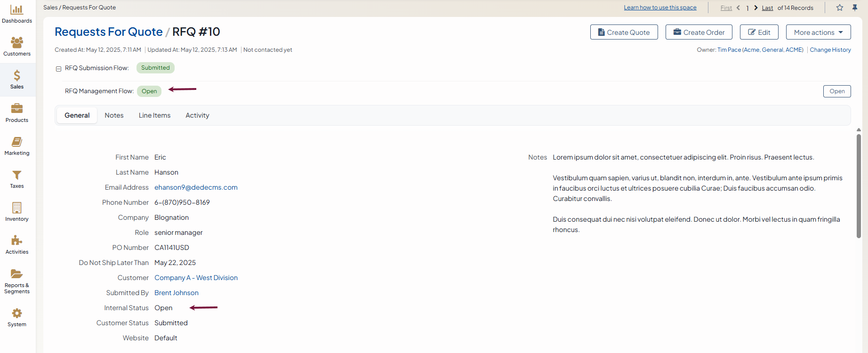The height and width of the screenshot is (353, 868).
Task: Click the vertical scrollbar thumb
Action: 859,186
